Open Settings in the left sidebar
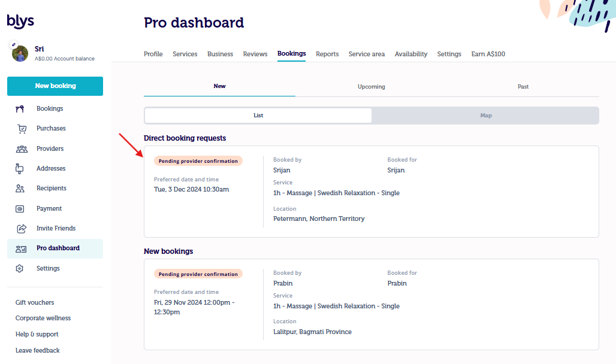This screenshot has height=364, width=616. tap(48, 268)
